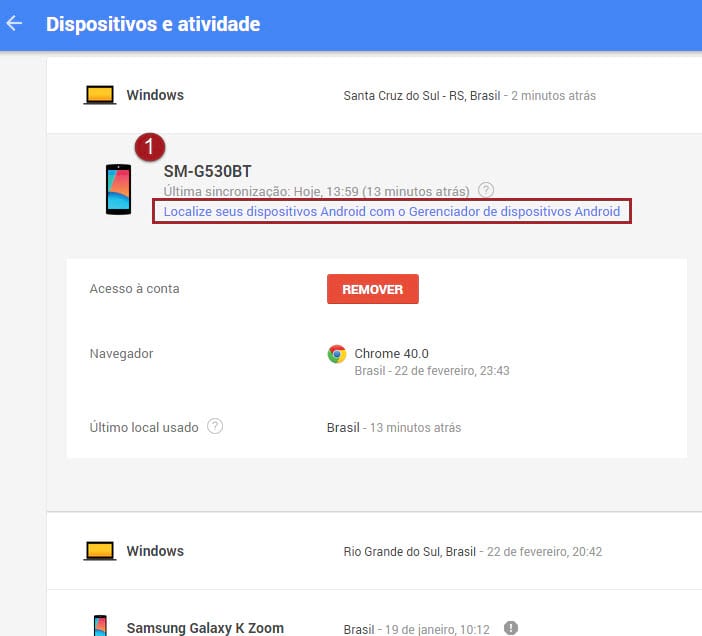Screen dimensions: 702x636
Task: Click the text Brasil - 13 minutos atrás
Action: coord(394,427)
